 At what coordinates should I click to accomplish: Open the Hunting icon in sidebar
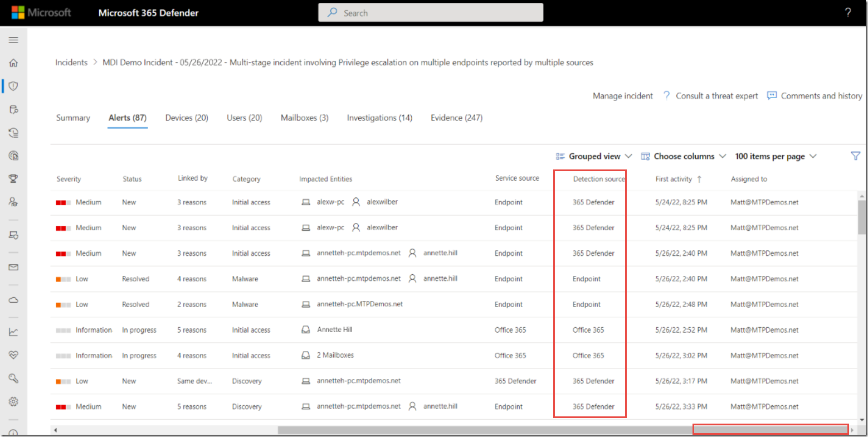click(13, 109)
